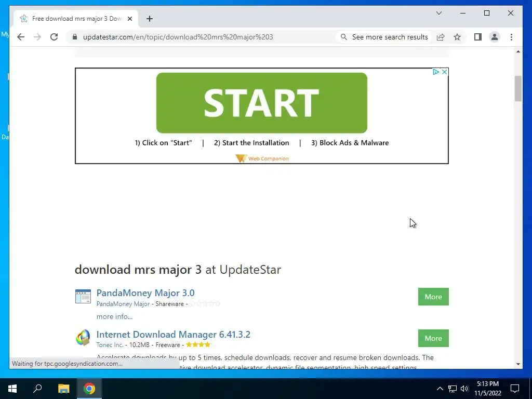Click the green START ad button
The image size is (532, 399).
[x=262, y=103]
